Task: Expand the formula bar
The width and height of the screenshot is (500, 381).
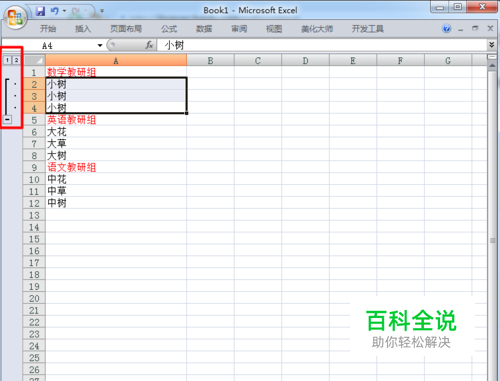Action: pos(492,45)
